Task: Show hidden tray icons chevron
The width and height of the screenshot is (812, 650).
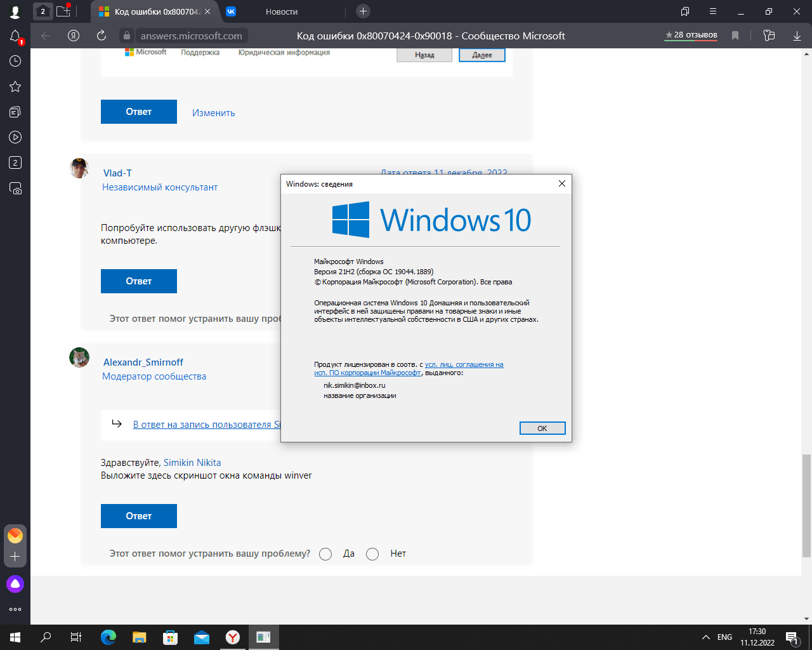Action: point(705,637)
